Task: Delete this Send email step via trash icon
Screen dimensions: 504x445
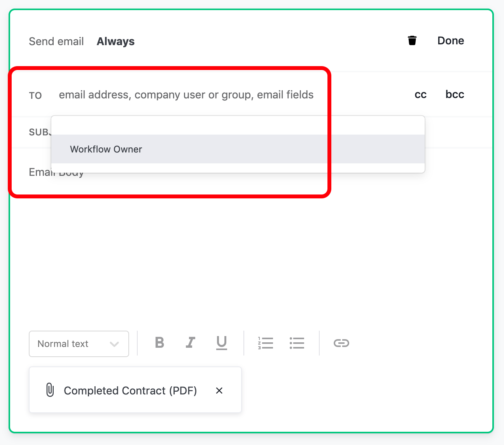Action: pyautogui.click(x=412, y=40)
